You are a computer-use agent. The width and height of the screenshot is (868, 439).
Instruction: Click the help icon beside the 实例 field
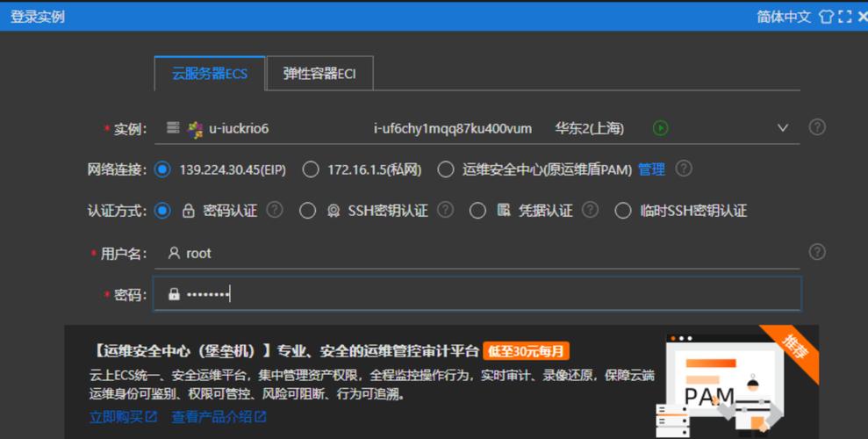(817, 127)
